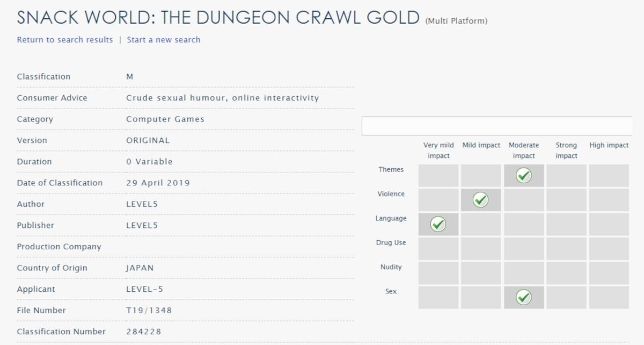
Task: Click the 'Category' field label
Action: [x=35, y=119]
